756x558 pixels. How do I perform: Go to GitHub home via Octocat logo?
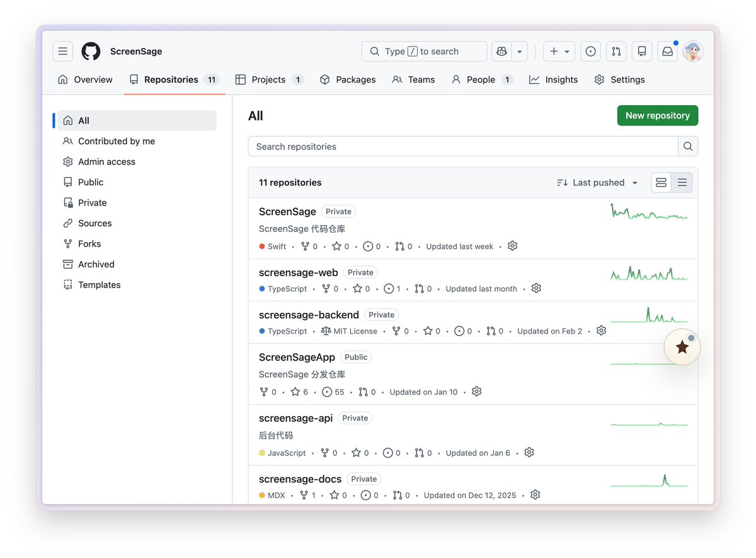coord(91,51)
